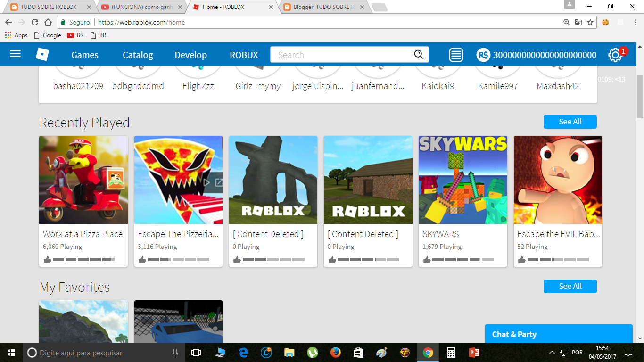Click the SKYWARS rating bar
Viewport: 644px width, 362px height.
point(463,260)
